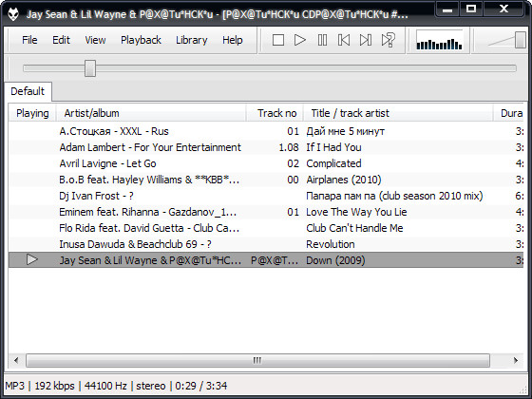Select the A.Стоцкая - XXXL - Rus row
The image size is (532, 399).
point(266,131)
